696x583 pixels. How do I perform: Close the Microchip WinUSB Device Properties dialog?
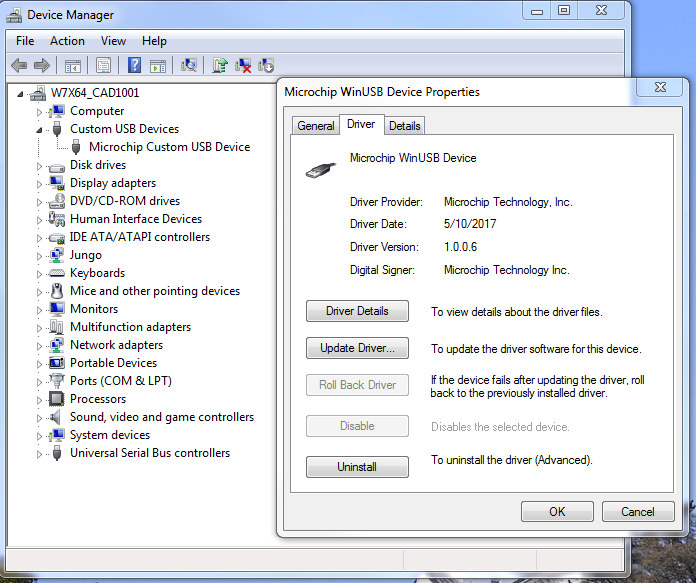pyautogui.click(x=660, y=87)
